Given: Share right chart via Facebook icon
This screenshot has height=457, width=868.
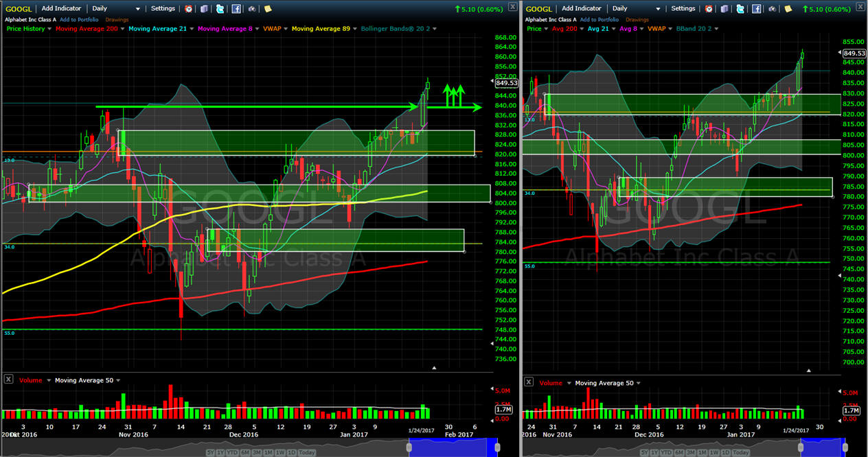Looking at the screenshot, I should [x=756, y=9].
